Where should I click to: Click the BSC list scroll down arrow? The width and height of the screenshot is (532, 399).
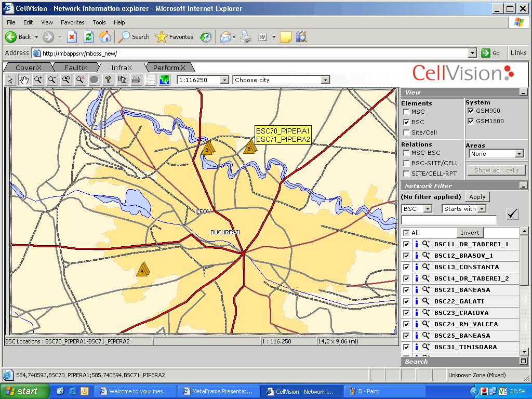(x=524, y=352)
